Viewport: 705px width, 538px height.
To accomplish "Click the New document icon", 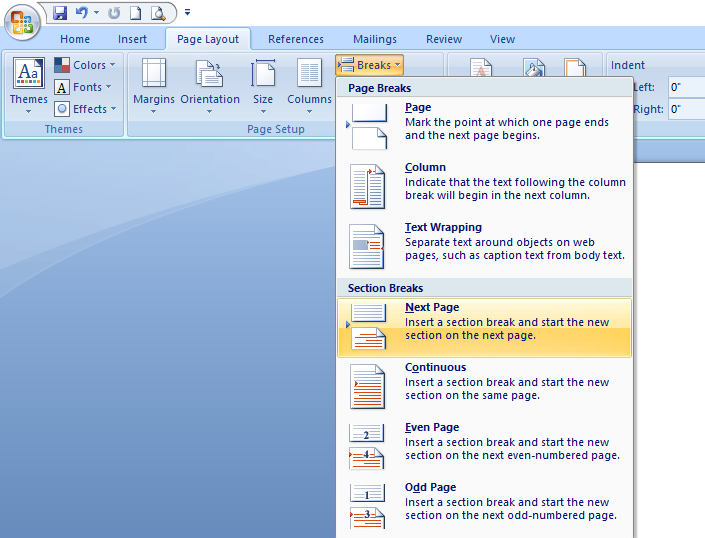I will [x=135, y=13].
